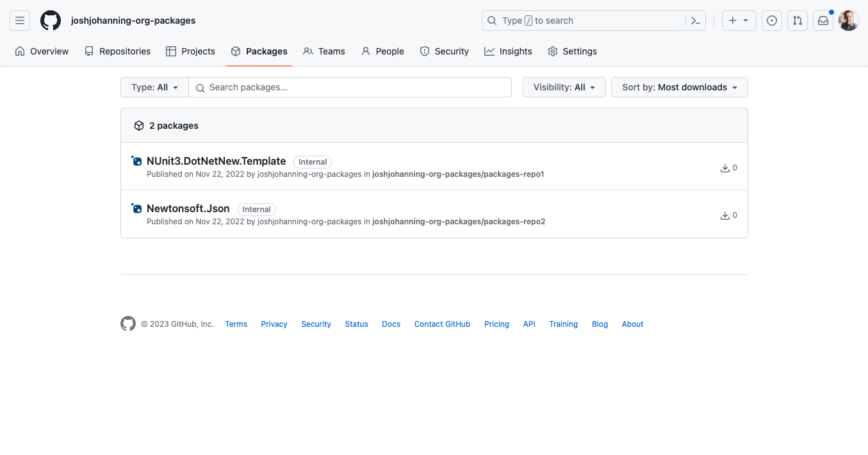Open the organization Settings tab
The image size is (868, 455).
[x=572, y=51]
